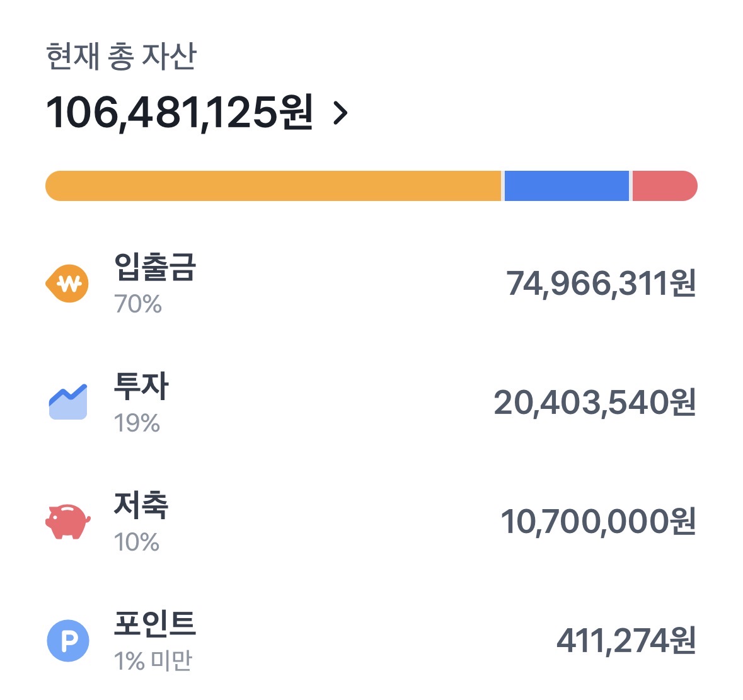This screenshot has height=700, width=743.
Task: Click the red piggy bank icon
Action: [x=67, y=521]
